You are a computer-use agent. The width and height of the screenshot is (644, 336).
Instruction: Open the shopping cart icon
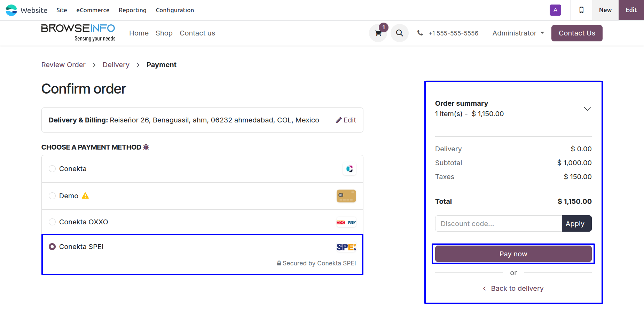[x=378, y=33]
